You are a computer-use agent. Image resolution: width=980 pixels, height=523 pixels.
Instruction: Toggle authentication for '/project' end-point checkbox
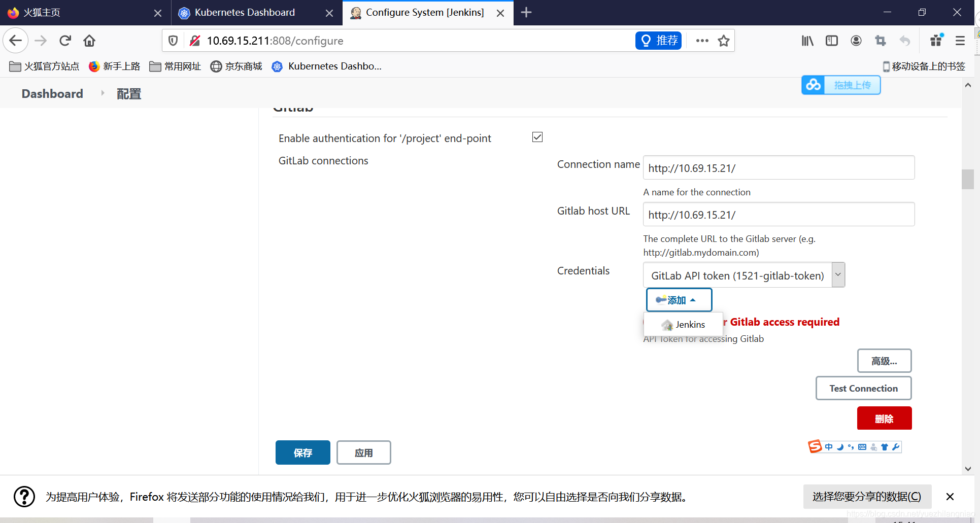coord(537,137)
